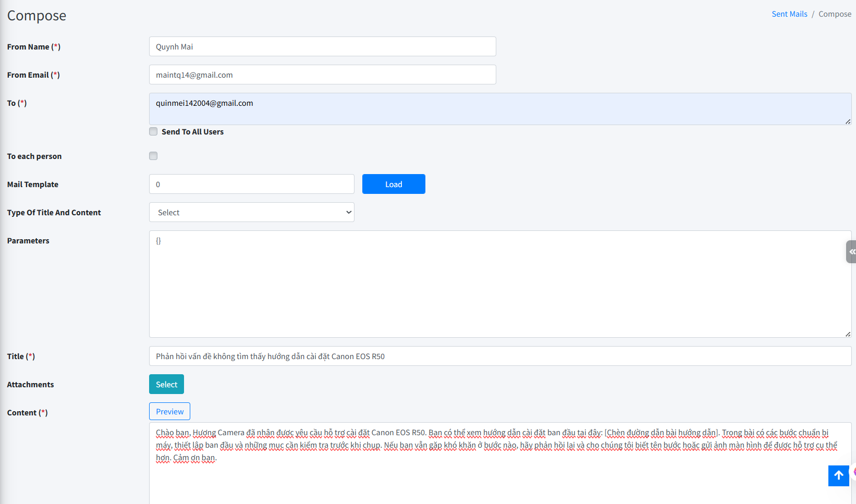856x504 pixels.
Task: Click the Compose page heading
Action: 36,16
